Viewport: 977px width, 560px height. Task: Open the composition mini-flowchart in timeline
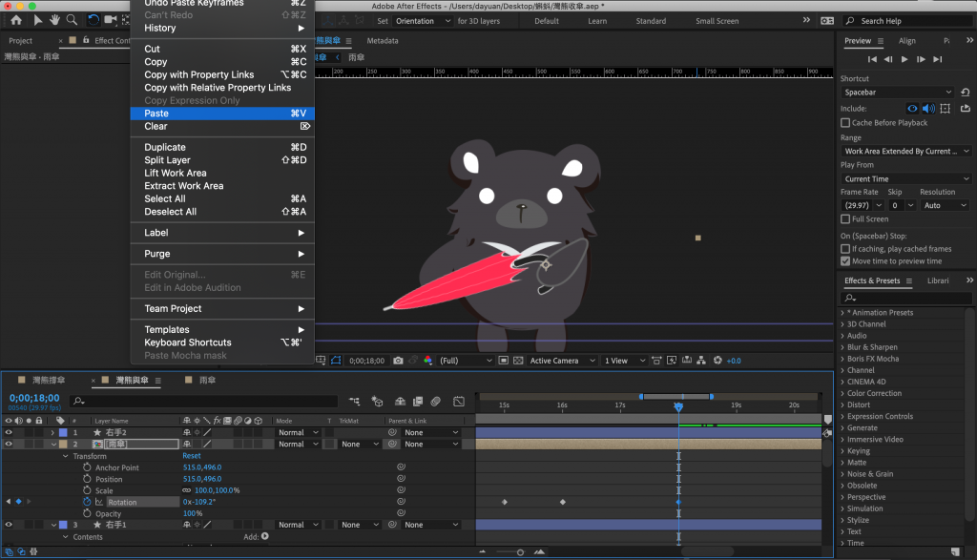355,402
